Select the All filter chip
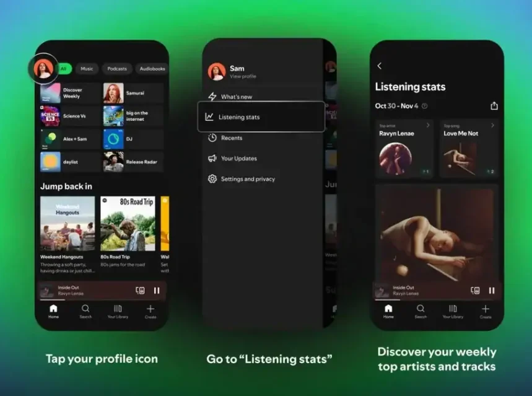 point(64,69)
